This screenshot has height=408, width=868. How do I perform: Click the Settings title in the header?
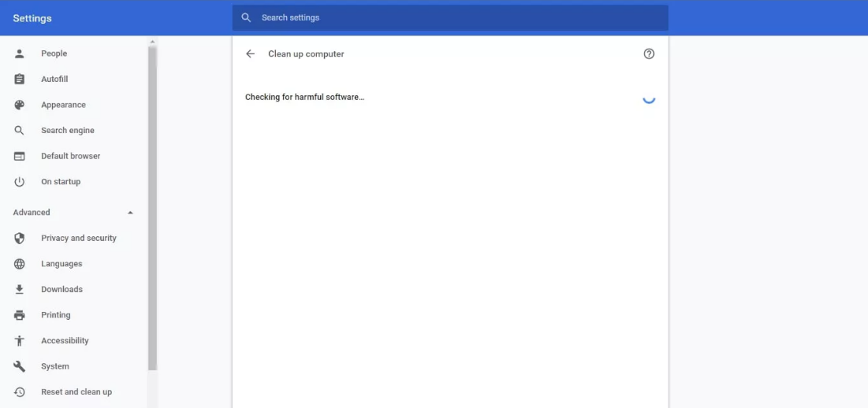click(32, 18)
